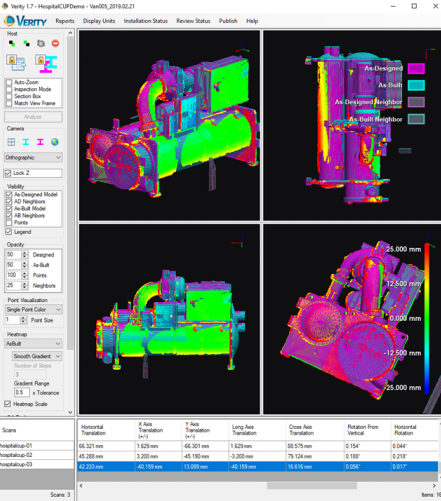Select the four-pane grid camera icon
Image resolution: width=441 pixels, height=501 pixels.
click(11, 142)
